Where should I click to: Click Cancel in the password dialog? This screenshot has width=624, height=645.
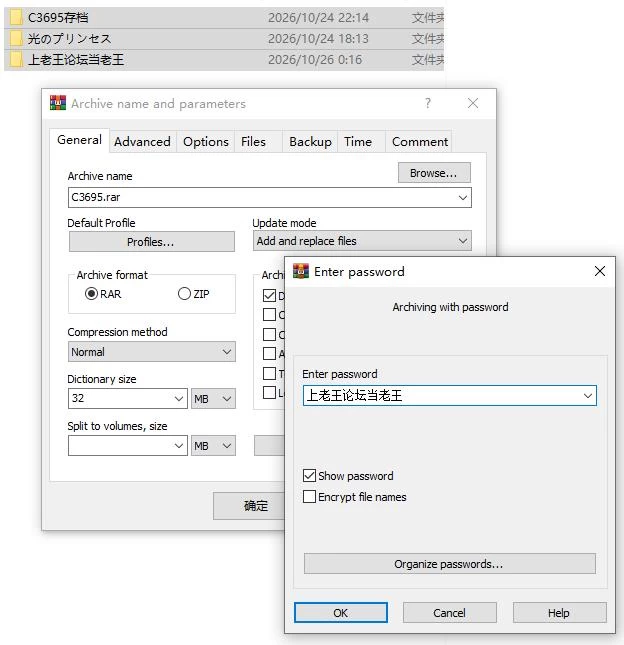[449, 613]
